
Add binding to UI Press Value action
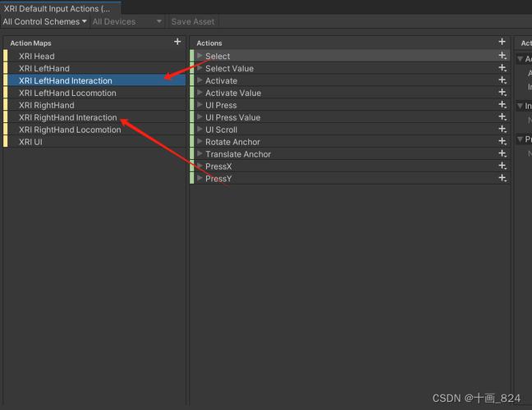tap(502, 117)
